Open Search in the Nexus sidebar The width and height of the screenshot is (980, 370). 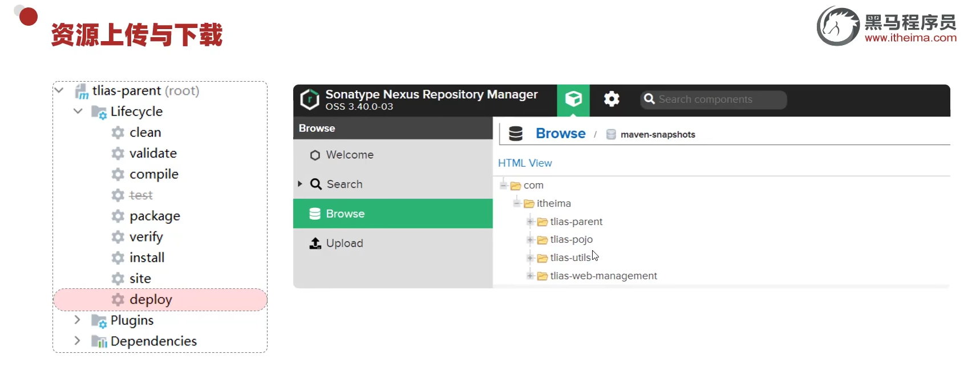pyautogui.click(x=393, y=184)
